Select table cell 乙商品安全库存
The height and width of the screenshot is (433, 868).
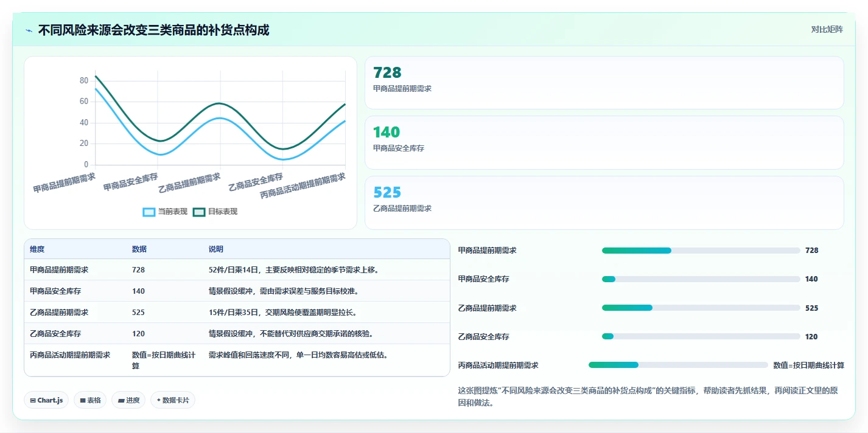(55, 333)
